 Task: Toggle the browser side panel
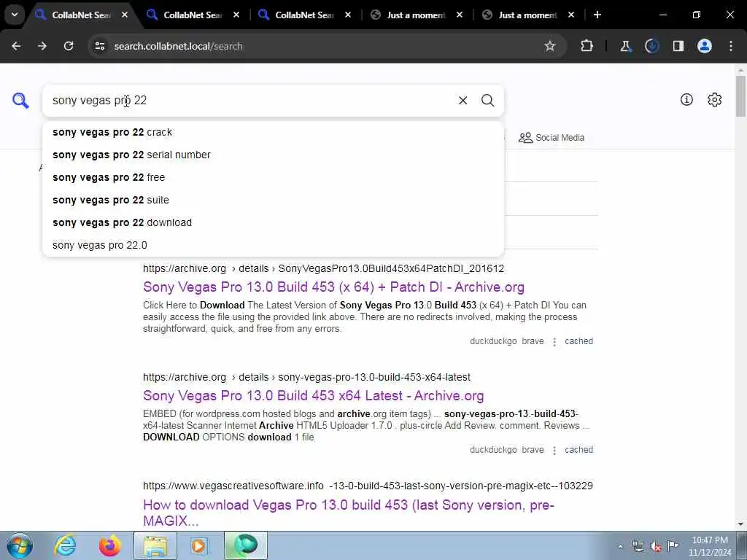[678, 46]
